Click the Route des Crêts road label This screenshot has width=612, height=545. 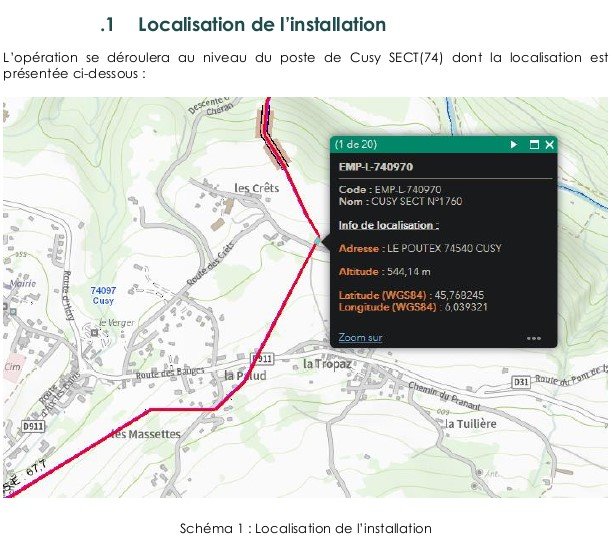pyautogui.click(x=210, y=264)
